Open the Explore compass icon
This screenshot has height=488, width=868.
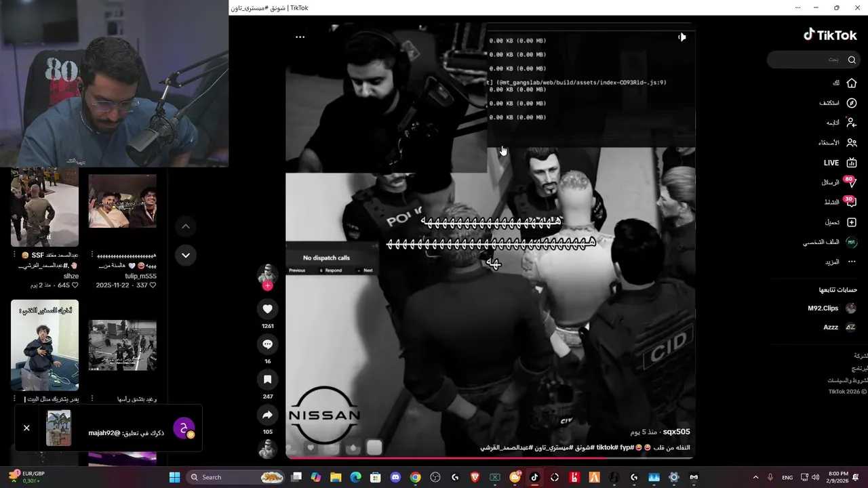pyautogui.click(x=852, y=103)
